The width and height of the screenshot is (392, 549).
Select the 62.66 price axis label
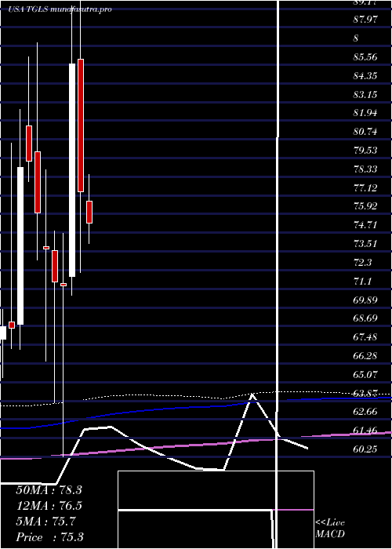point(365,412)
